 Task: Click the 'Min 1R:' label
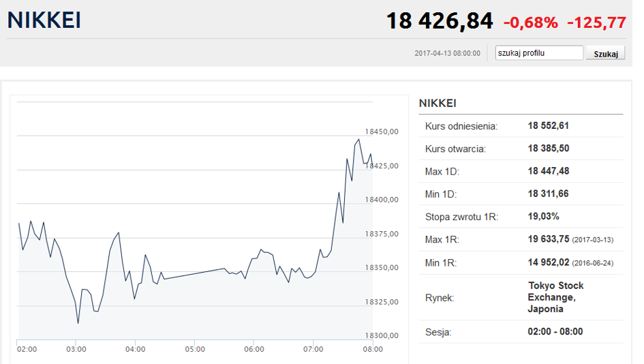pos(441,263)
